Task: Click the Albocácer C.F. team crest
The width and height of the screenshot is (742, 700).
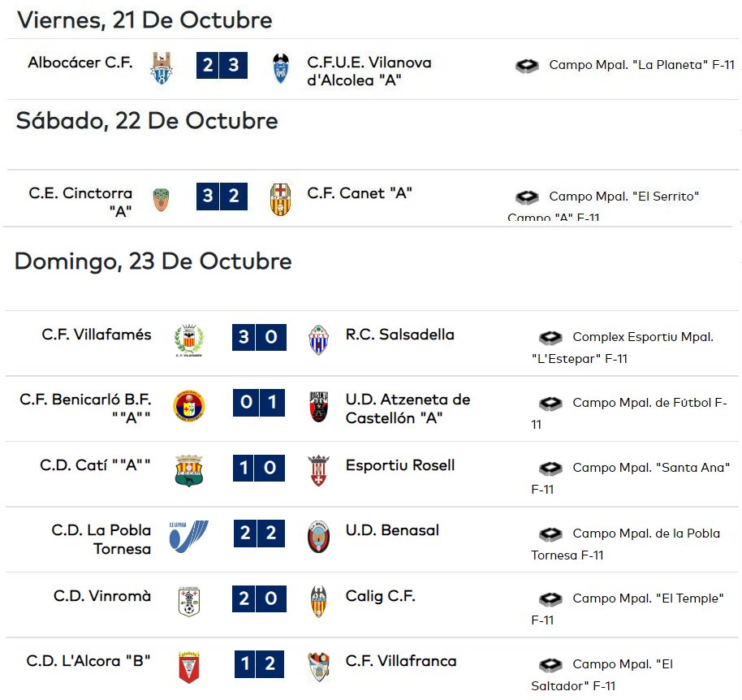Action: (162, 67)
